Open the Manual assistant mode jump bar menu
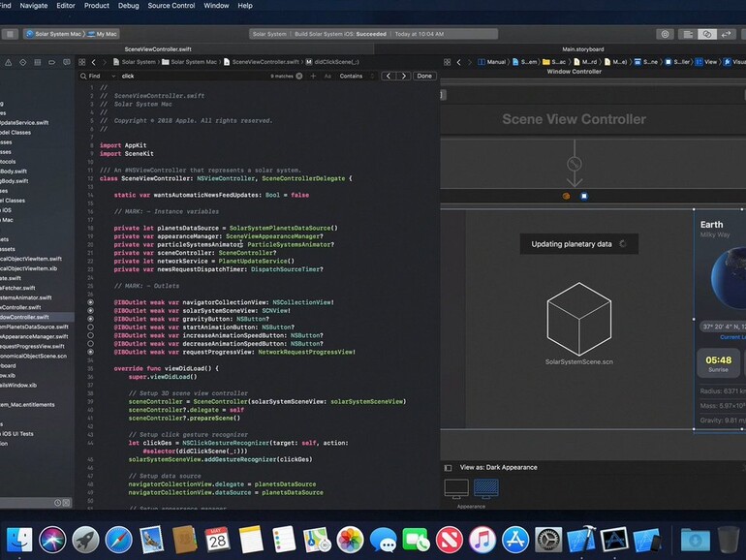 tap(492, 62)
